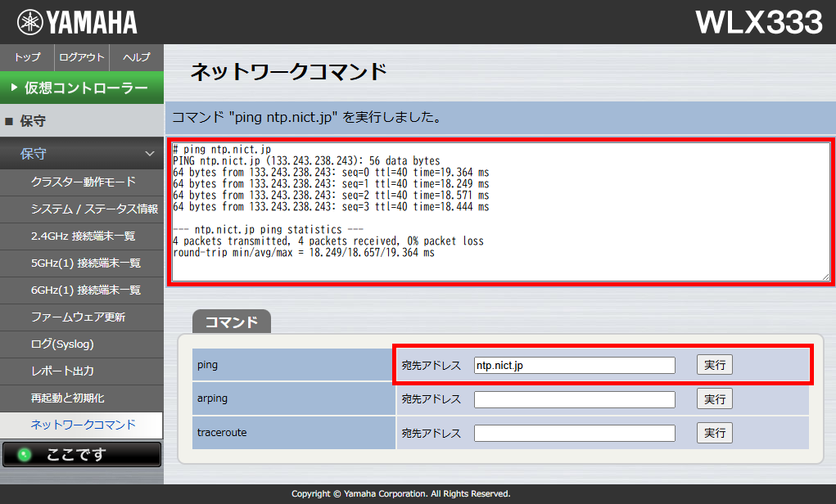Click the executed command status message
The height and width of the screenshot is (504, 836).
point(306,117)
